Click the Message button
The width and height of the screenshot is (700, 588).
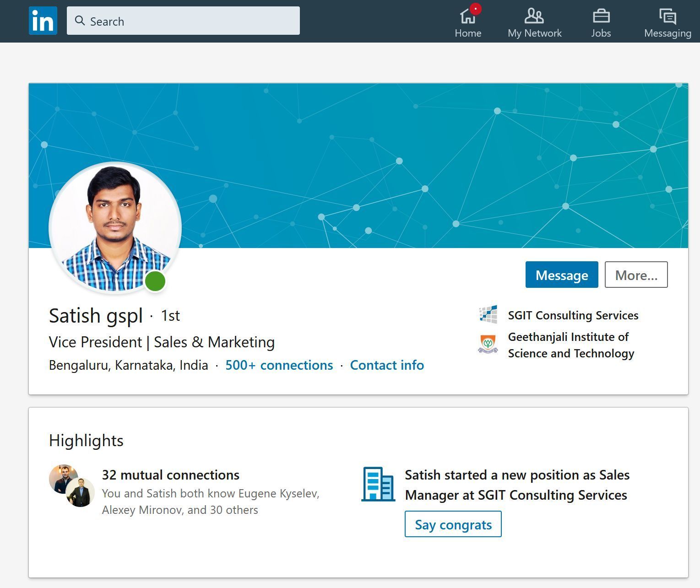561,275
